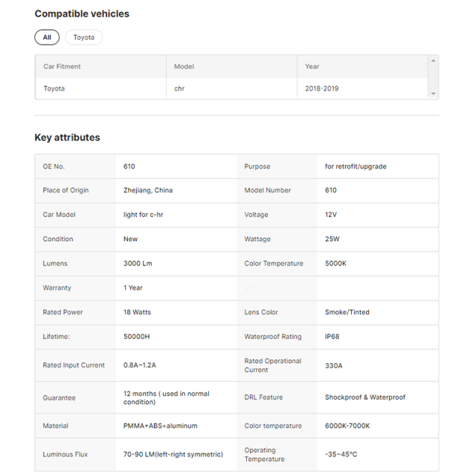Click the Color temperature label with 6000K-7000K
This screenshot has width=476, height=476.
pyautogui.click(x=273, y=425)
